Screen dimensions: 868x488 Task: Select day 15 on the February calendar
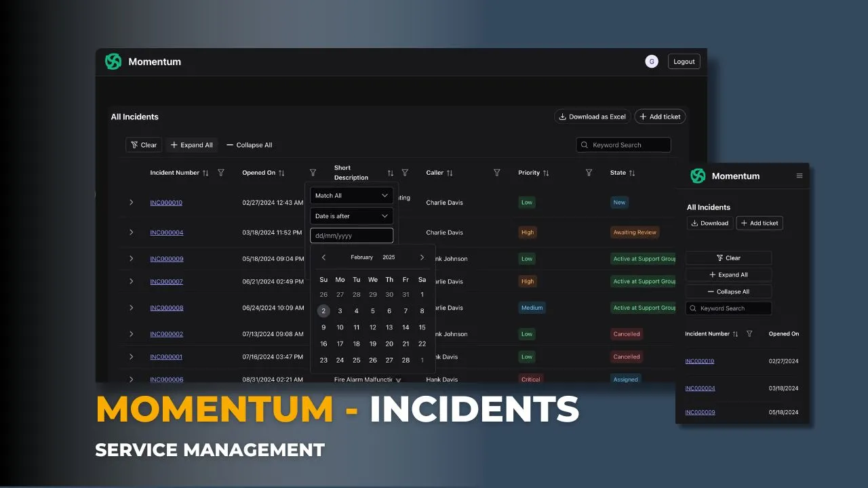[x=422, y=327]
